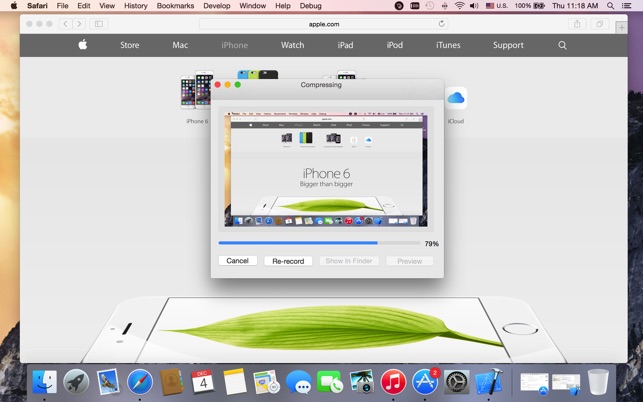This screenshot has height=402, width=643.
Task: Open iTunes link in Apple nav
Action: (448, 45)
